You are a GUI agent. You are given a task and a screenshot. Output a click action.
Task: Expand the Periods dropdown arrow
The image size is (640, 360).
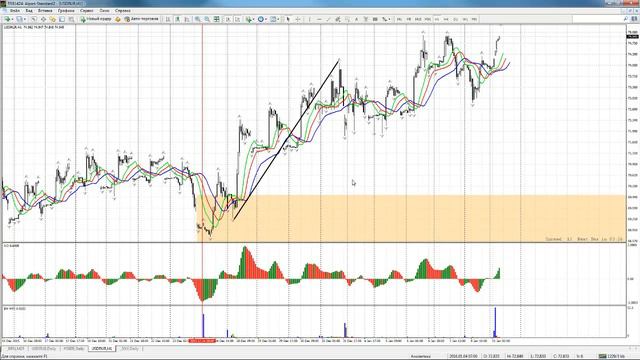tap(266, 19)
